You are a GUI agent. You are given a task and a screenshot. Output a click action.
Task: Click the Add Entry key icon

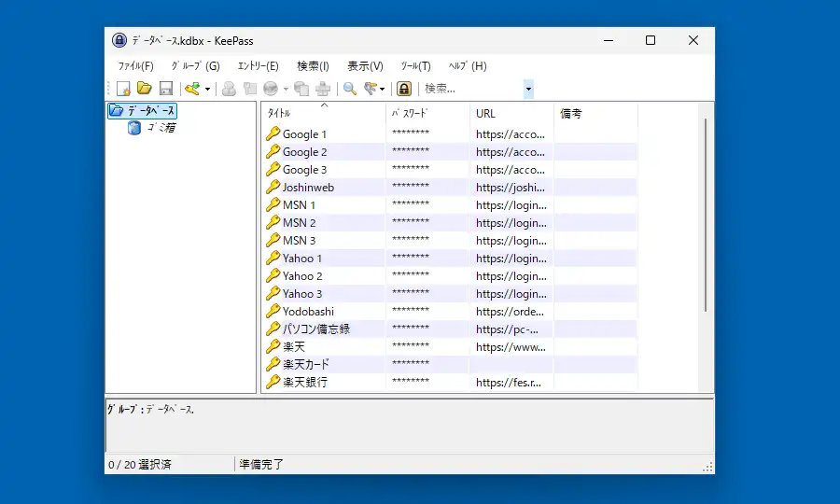point(192,89)
